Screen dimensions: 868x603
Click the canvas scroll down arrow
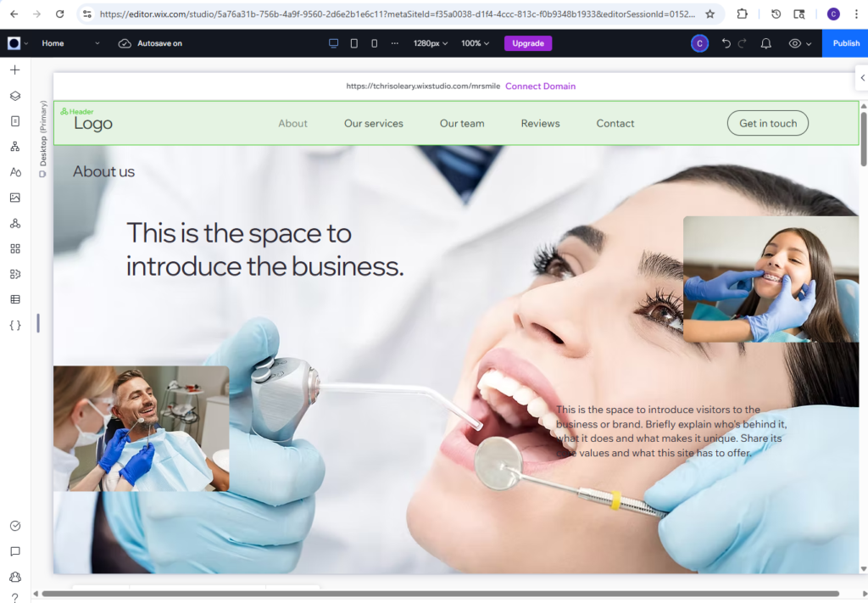click(864, 569)
